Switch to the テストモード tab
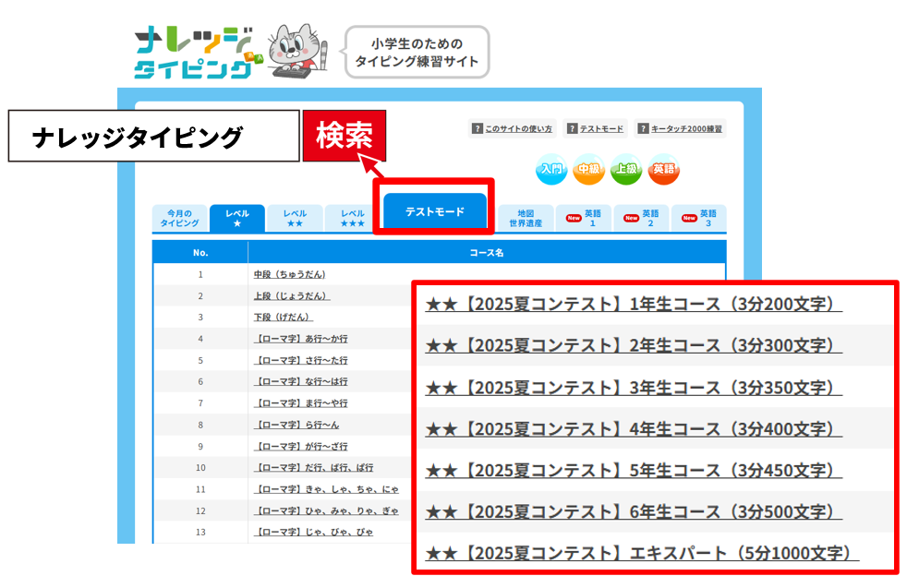This screenshot has height=588, width=907. coord(434,211)
